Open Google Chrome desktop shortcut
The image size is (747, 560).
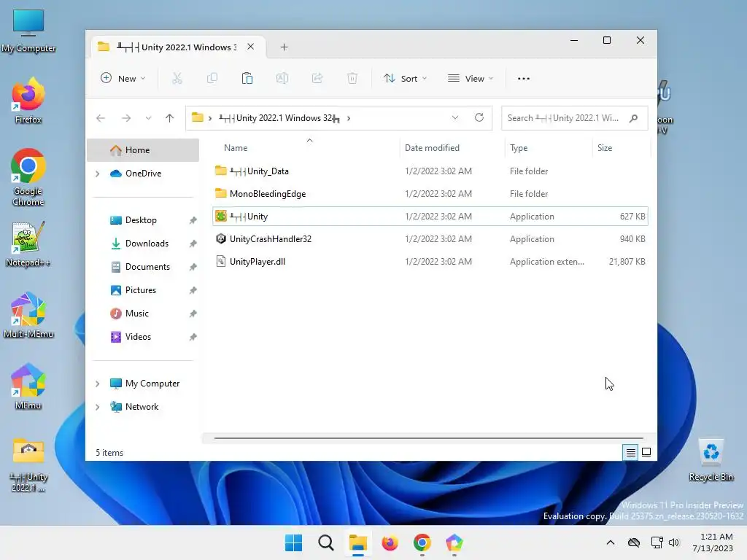(x=28, y=177)
